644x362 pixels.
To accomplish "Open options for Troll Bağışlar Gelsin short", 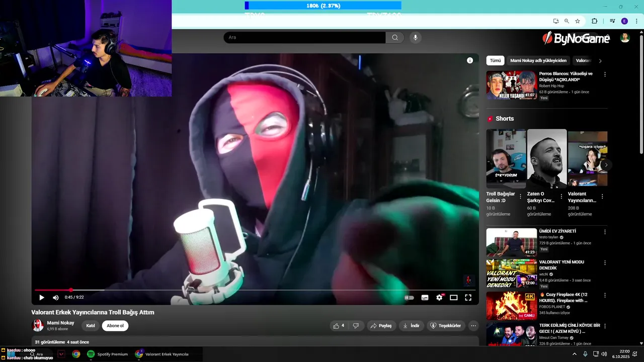I will click(x=521, y=196).
